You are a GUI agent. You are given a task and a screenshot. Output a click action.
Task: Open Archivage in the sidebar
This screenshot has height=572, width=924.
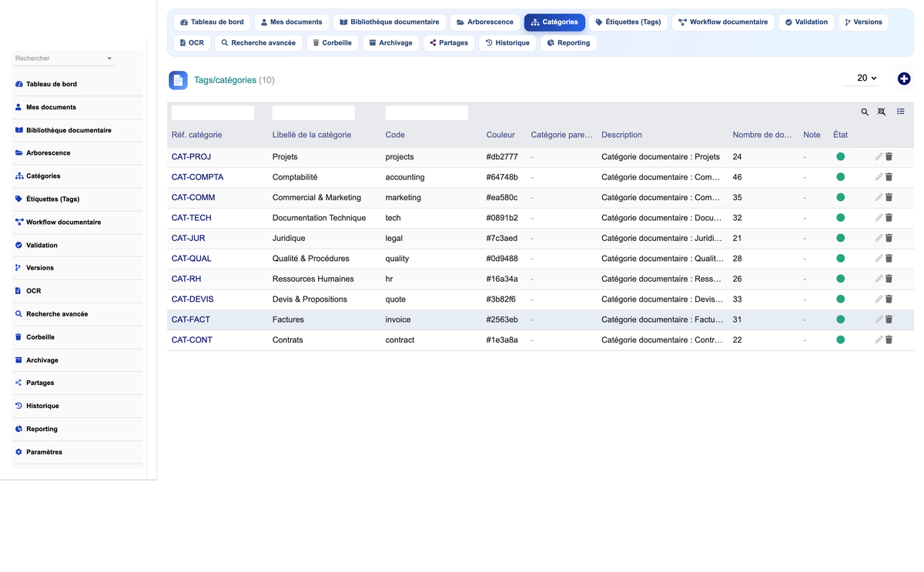78,360
